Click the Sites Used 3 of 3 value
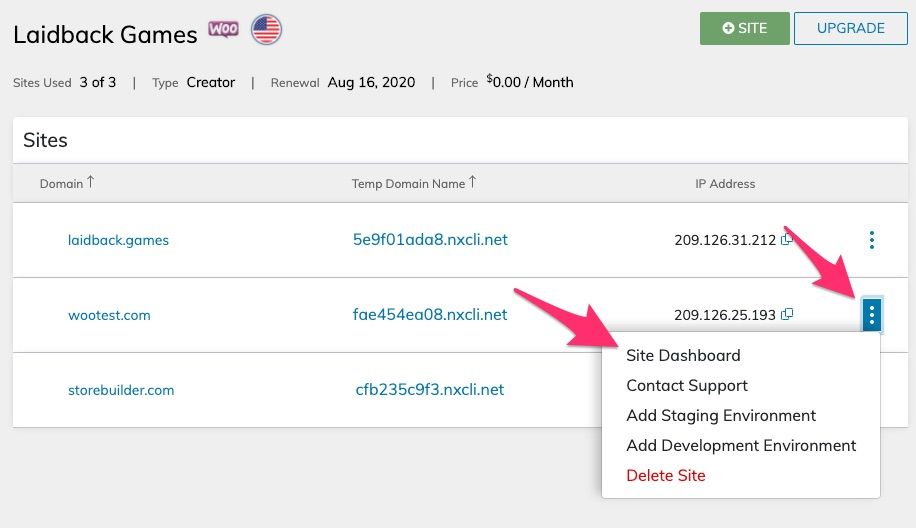 tap(98, 82)
